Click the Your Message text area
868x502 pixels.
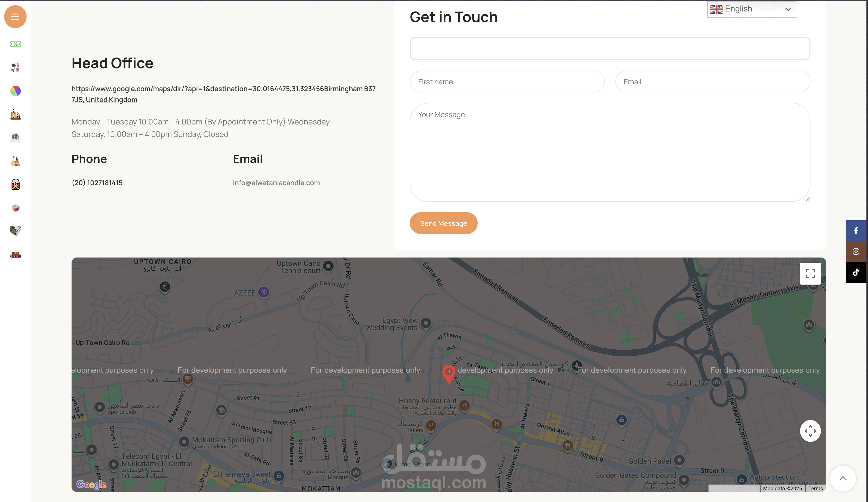click(609, 152)
